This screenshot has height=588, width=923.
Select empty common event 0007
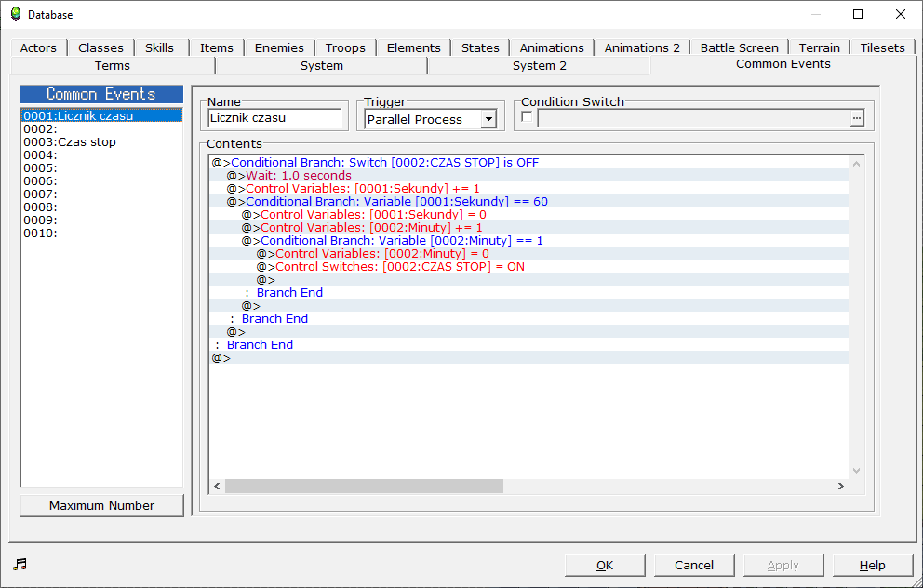(x=101, y=194)
